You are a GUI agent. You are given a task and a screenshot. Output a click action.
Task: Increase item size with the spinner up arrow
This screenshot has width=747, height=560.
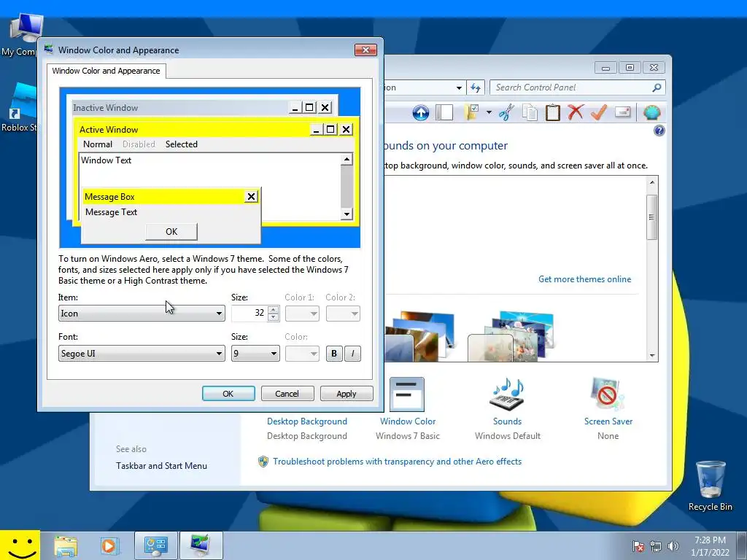click(x=274, y=310)
